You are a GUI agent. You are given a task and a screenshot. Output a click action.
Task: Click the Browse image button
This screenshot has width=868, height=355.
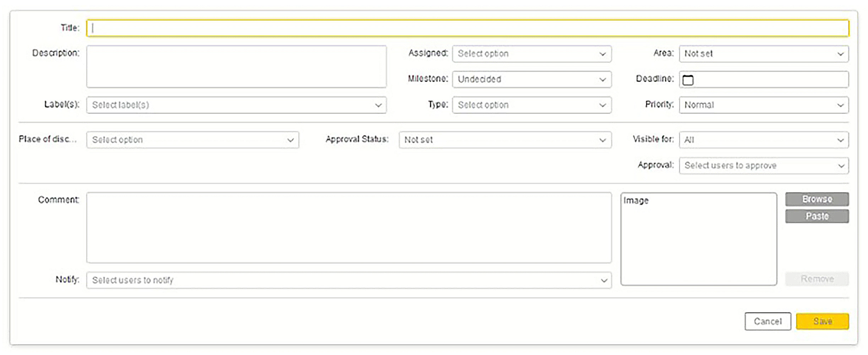point(817,199)
